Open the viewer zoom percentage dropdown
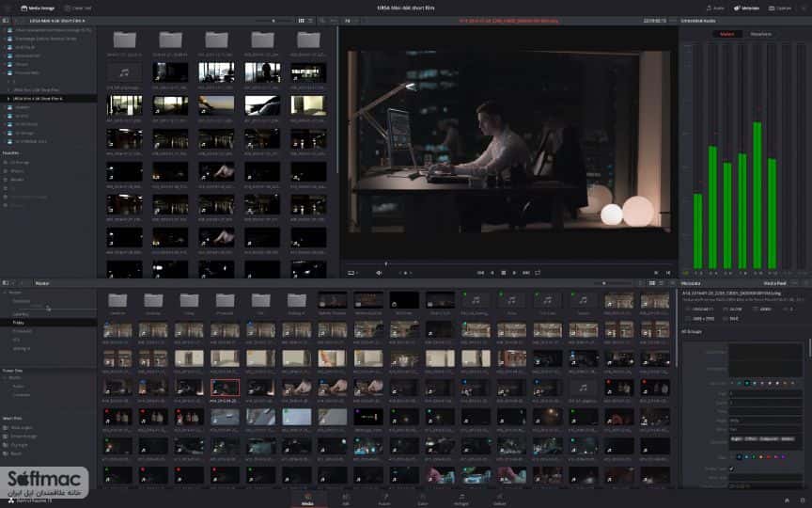 tap(349, 21)
